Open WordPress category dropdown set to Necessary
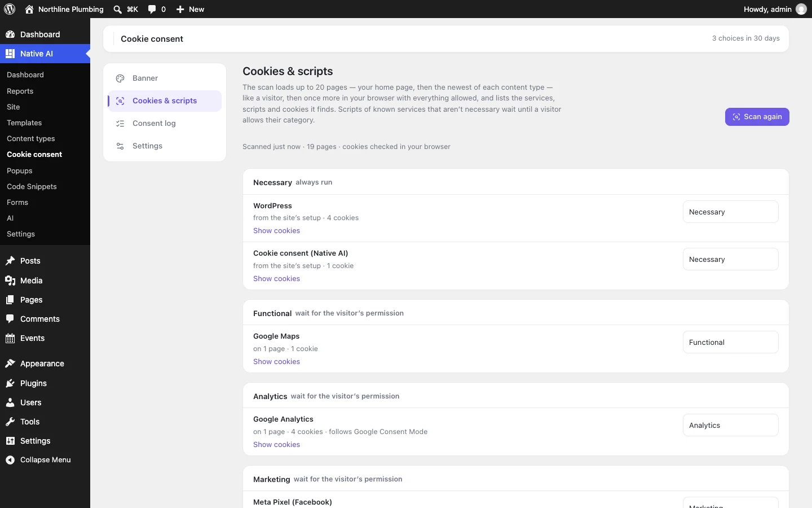 coord(731,212)
